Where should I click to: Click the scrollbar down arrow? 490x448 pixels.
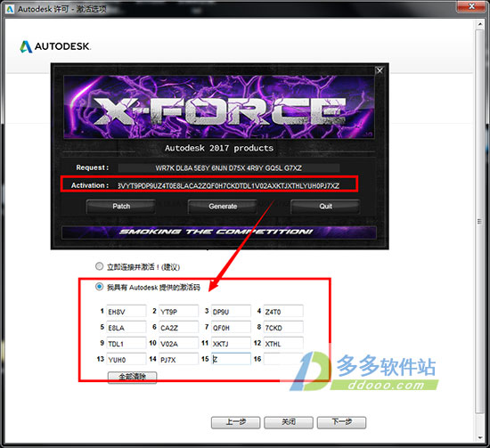pos(480,437)
